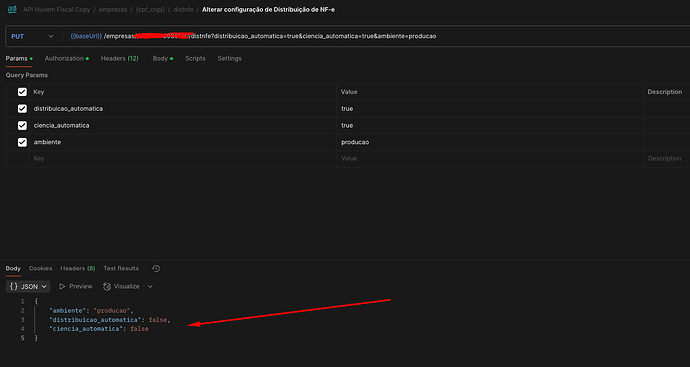Toggle the distribuicao_automatica param checkbox
690x367 pixels.
pyautogui.click(x=22, y=109)
